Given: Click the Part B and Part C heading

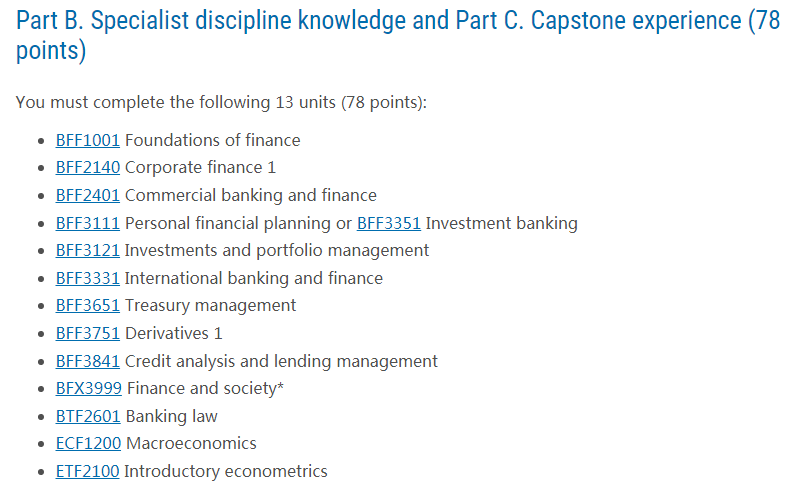Looking at the screenshot, I should click(x=397, y=36).
